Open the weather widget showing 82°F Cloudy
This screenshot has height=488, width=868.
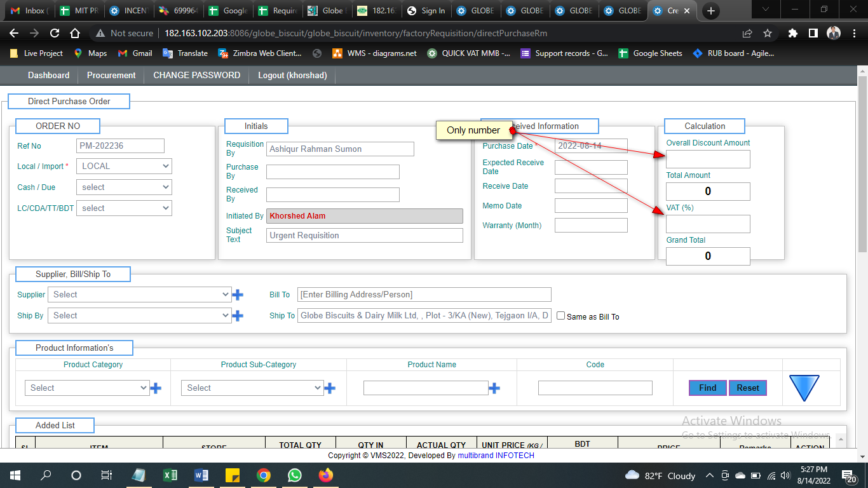[x=661, y=475]
